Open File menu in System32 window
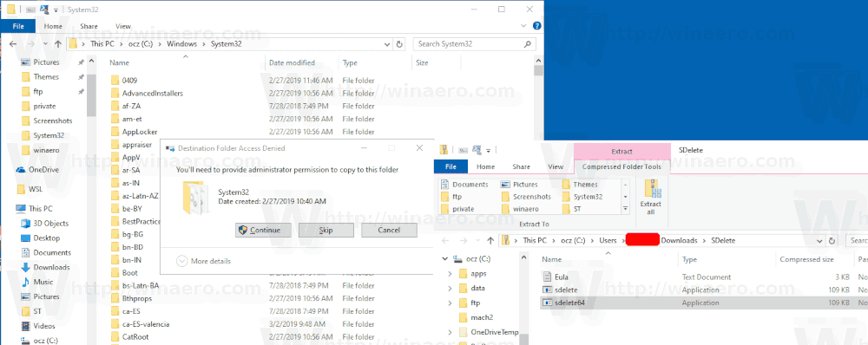Viewport: 868px width, 345px height. point(17,26)
